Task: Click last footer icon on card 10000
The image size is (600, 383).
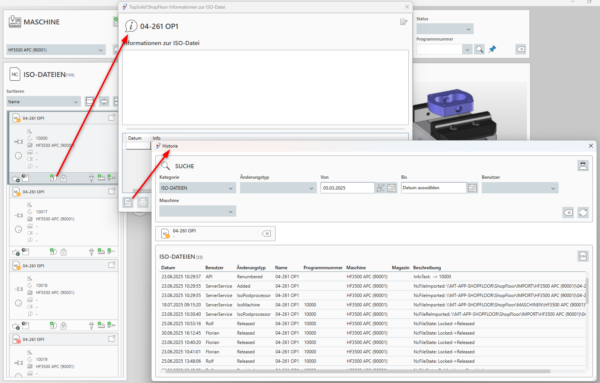Action: point(111,177)
